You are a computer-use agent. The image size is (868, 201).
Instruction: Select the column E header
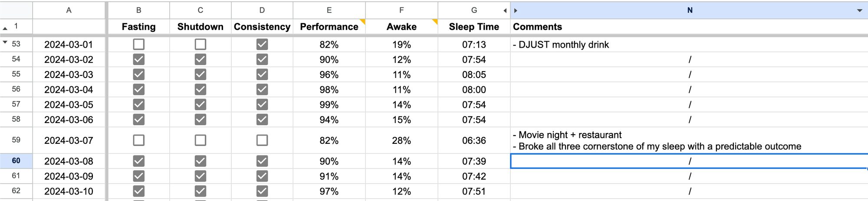pyautogui.click(x=329, y=10)
